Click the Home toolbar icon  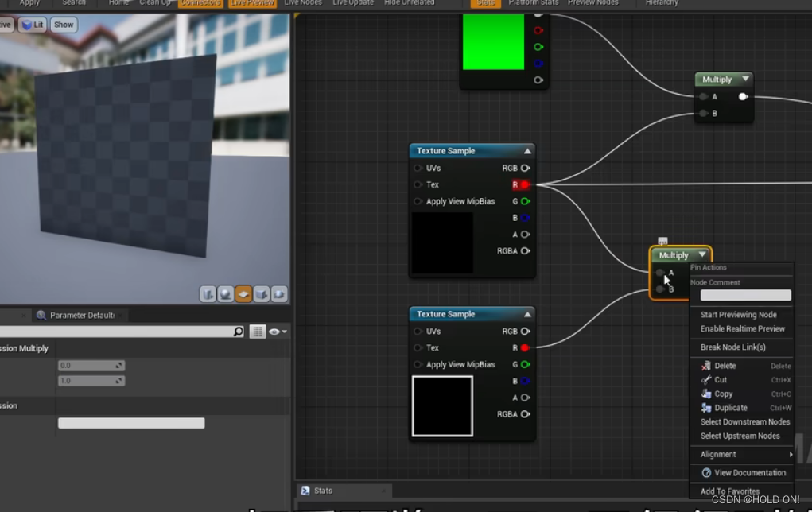118,3
